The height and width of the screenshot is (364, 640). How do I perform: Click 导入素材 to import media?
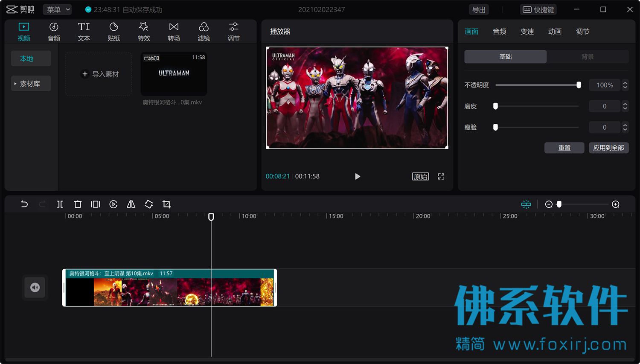click(99, 74)
